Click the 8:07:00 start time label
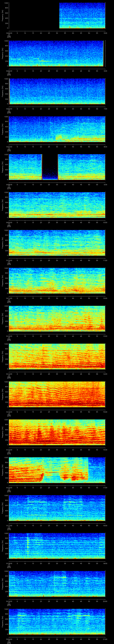The height and width of the screenshot is (644, 114). click(9, 147)
